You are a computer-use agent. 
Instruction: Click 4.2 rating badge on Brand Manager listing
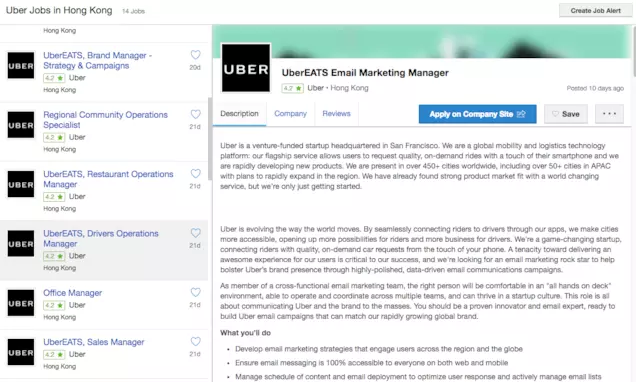click(x=54, y=78)
